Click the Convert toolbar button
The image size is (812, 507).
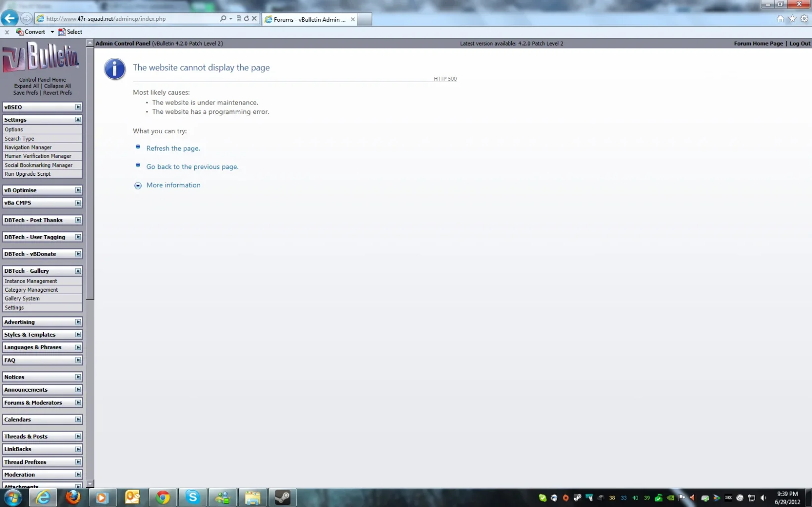click(30, 32)
